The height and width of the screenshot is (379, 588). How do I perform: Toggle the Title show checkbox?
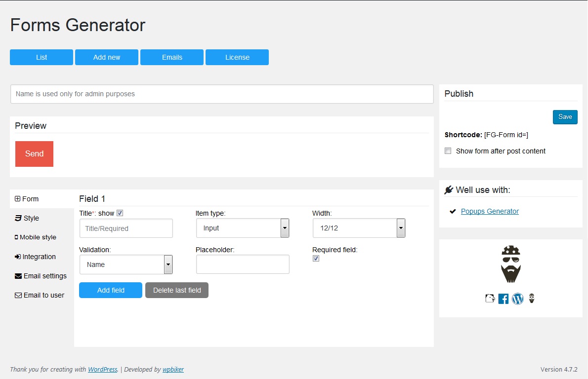tap(120, 213)
